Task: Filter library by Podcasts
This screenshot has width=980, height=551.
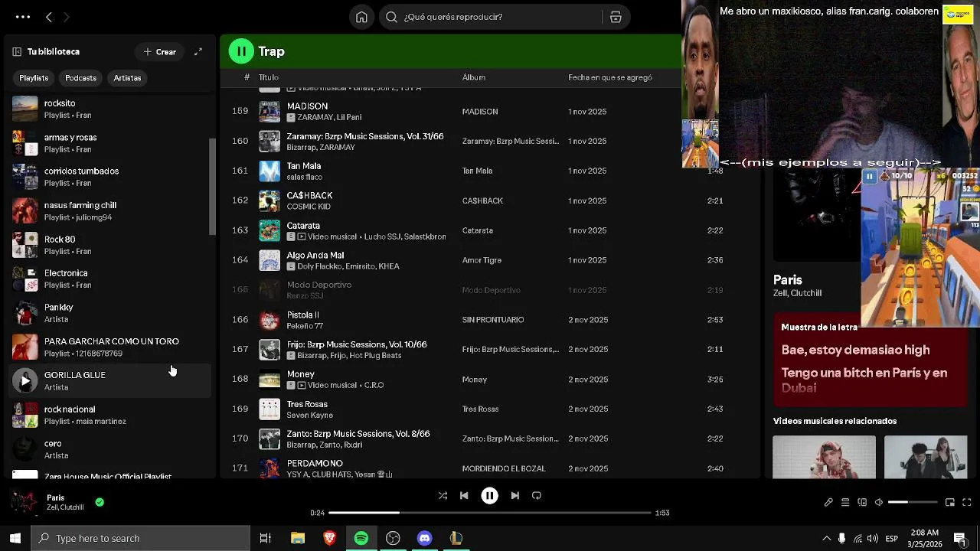Action: coord(81,78)
